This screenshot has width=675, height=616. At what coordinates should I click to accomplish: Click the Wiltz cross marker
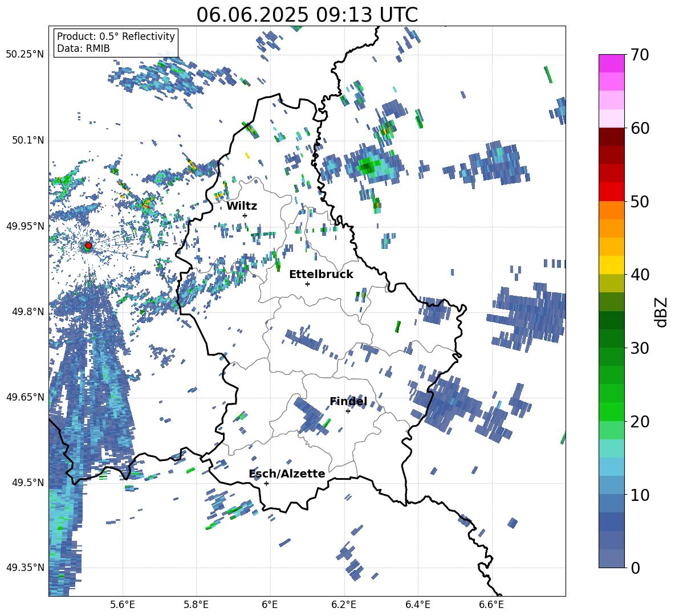(x=245, y=215)
